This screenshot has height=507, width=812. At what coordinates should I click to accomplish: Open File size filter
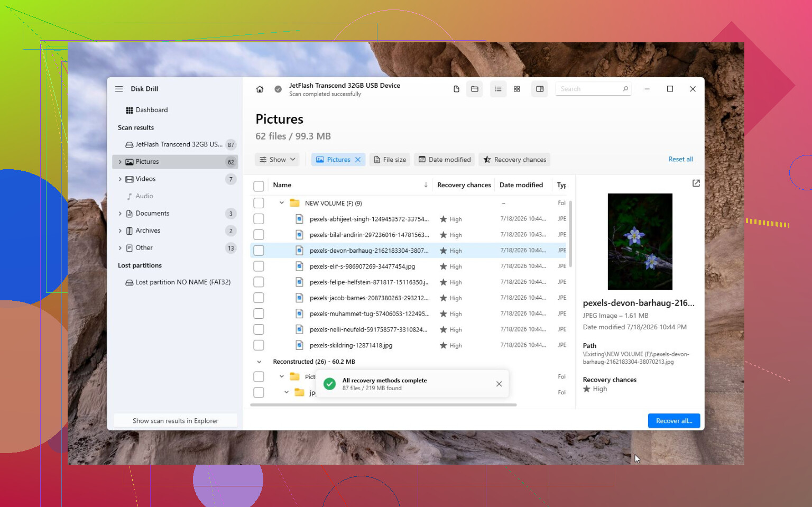coord(390,160)
